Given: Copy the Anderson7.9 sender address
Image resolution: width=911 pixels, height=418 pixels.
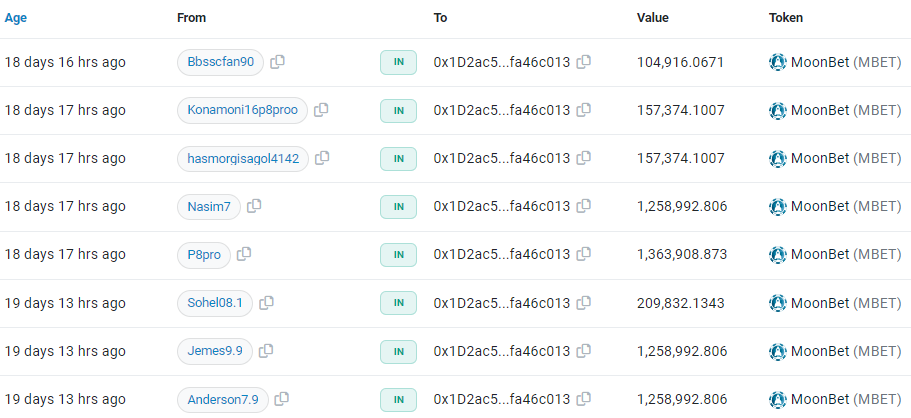Looking at the screenshot, I should coord(282,399).
